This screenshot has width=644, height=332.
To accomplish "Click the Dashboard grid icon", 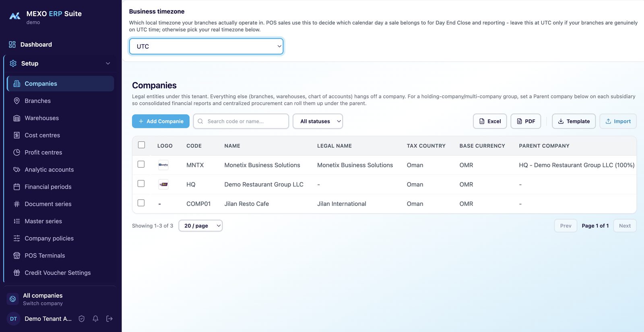I will pyautogui.click(x=12, y=44).
